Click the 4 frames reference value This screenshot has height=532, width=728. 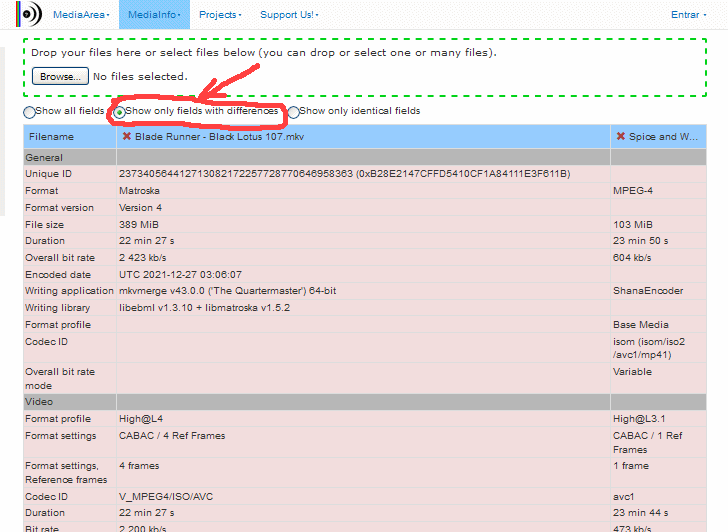tap(139, 466)
